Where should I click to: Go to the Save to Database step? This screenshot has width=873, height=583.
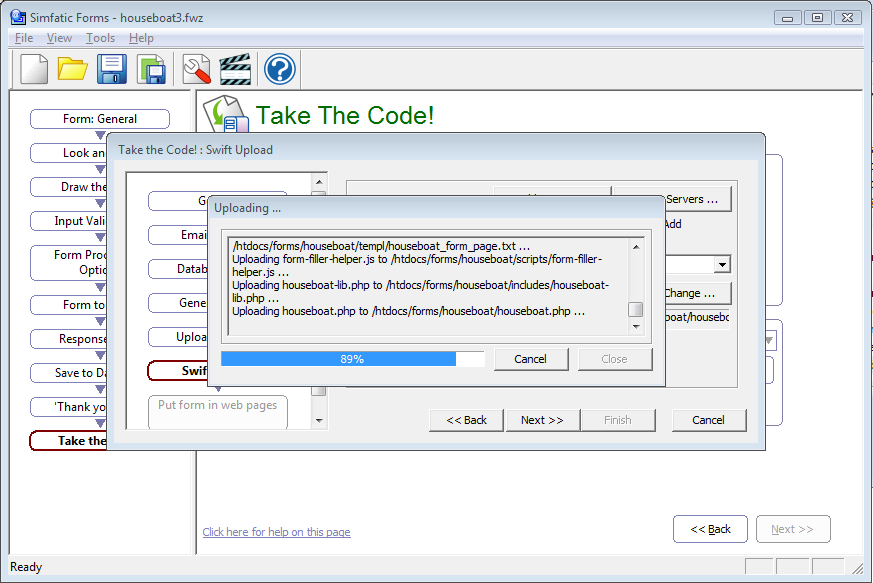pyautogui.click(x=68, y=373)
